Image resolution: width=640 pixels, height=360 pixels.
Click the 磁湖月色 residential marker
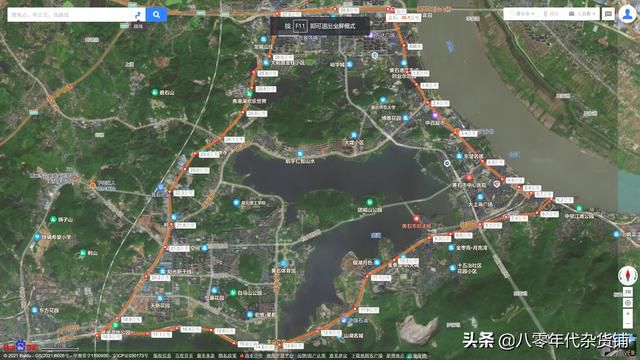[x=377, y=263]
